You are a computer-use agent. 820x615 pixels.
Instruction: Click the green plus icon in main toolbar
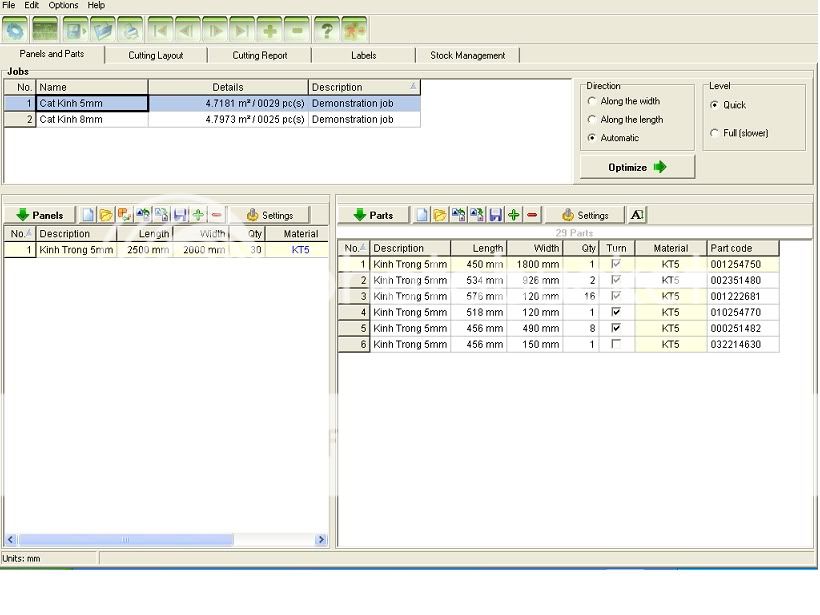[269, 30]
